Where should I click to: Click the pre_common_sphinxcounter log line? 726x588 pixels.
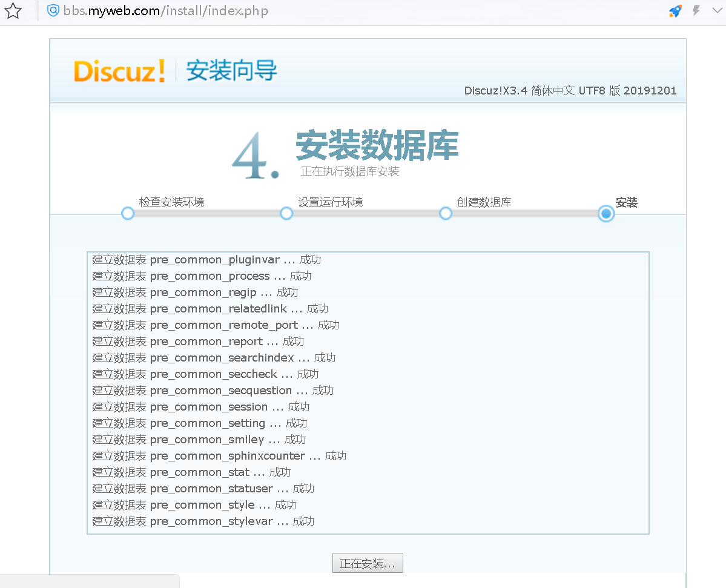tap(219, 456)
